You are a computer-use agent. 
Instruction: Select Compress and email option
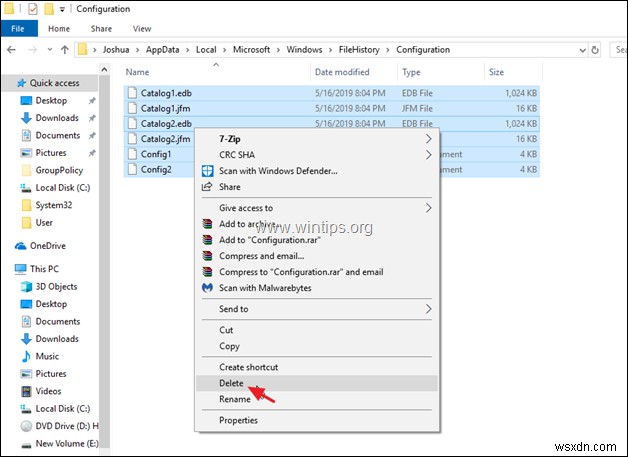(x=316, y=256)
